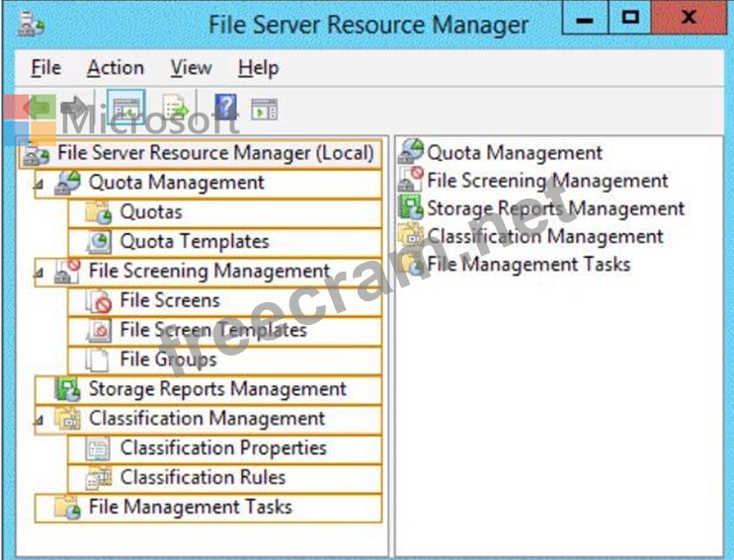Collapse the Classification Management tree node

(x=40, y=421)
